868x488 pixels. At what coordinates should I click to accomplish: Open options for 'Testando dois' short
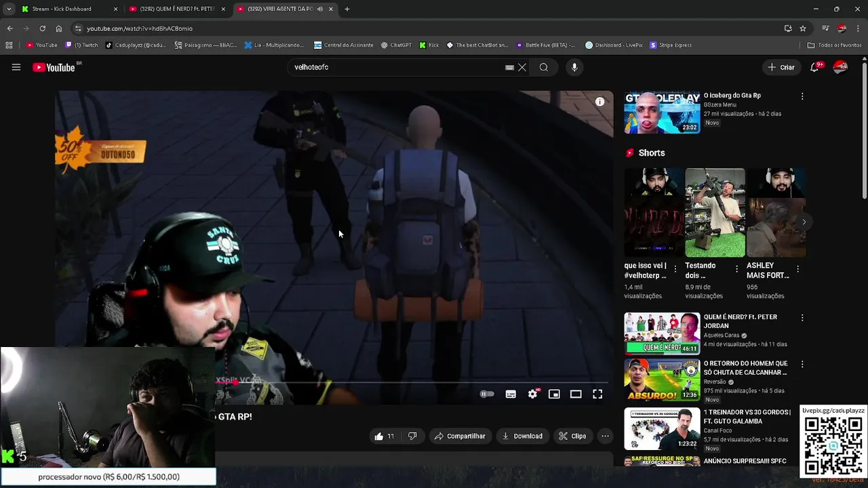pos(736,269)
